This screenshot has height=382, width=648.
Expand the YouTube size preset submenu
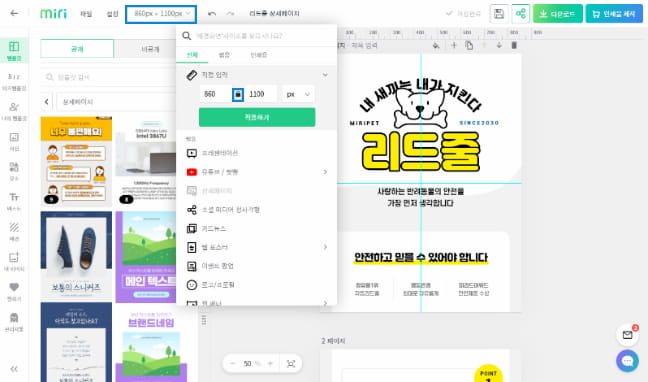point(325,172)
